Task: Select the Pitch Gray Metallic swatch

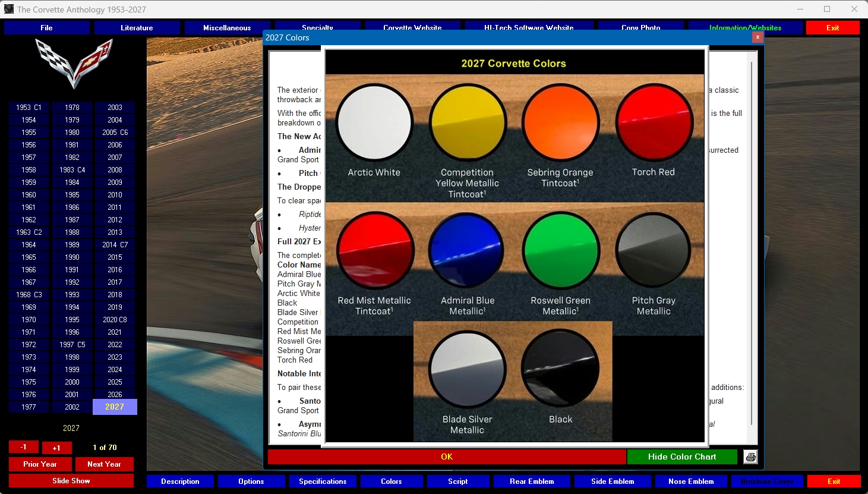Action: [x=654, y=251]
